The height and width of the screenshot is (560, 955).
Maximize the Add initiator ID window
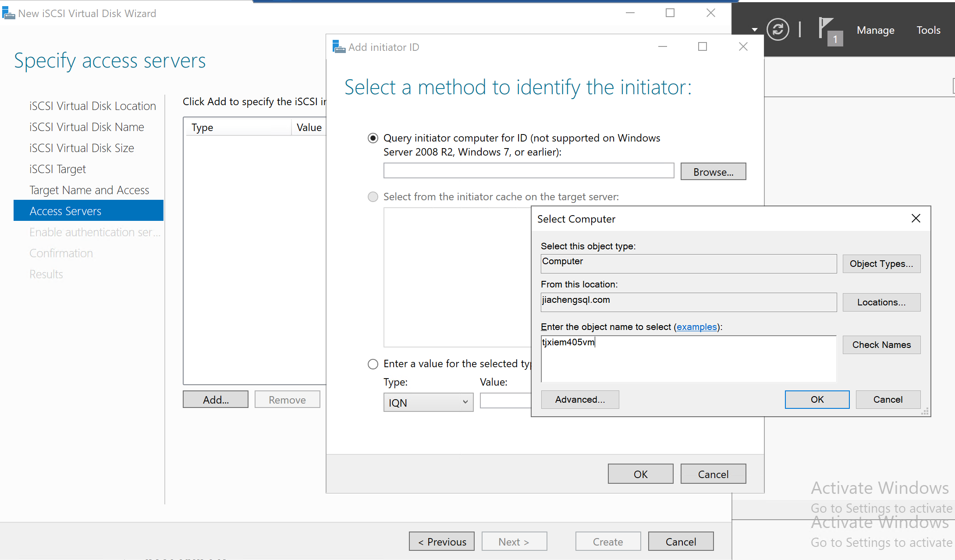pyautogui.click(x=702, y=47)
